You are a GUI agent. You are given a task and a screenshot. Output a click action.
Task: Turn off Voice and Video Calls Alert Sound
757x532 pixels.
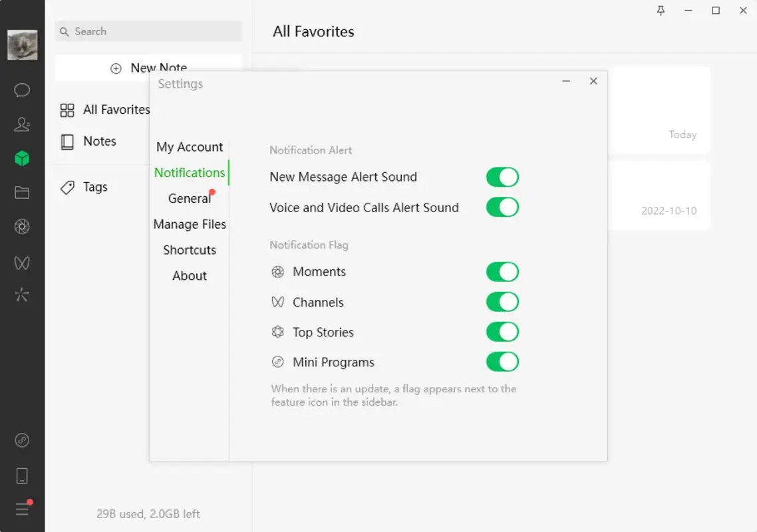[502, 207]
